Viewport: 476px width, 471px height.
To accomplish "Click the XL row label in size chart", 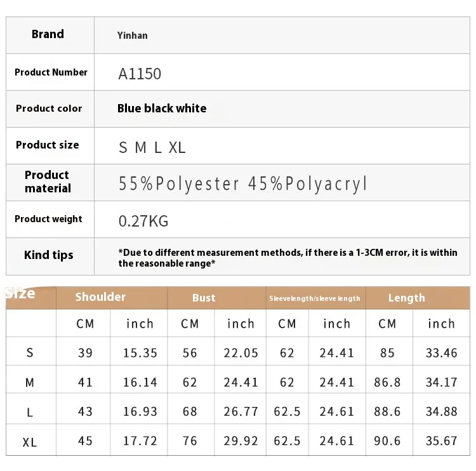I will tap(30, 442).
